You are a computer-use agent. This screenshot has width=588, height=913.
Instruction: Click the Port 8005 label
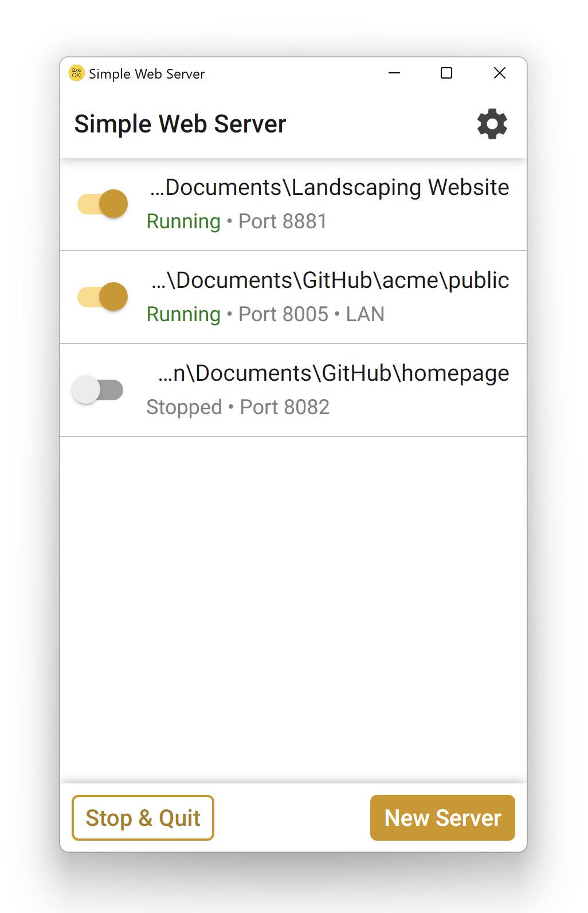coord(283,314)
